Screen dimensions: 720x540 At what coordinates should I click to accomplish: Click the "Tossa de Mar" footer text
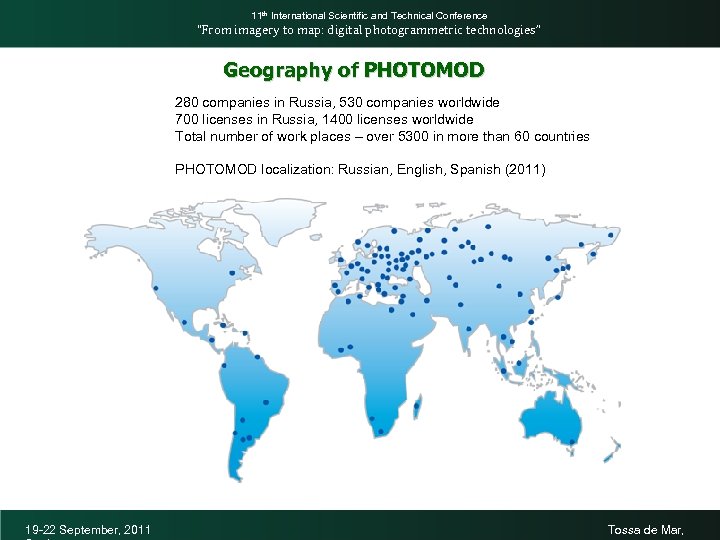click(x=646, y=530)
